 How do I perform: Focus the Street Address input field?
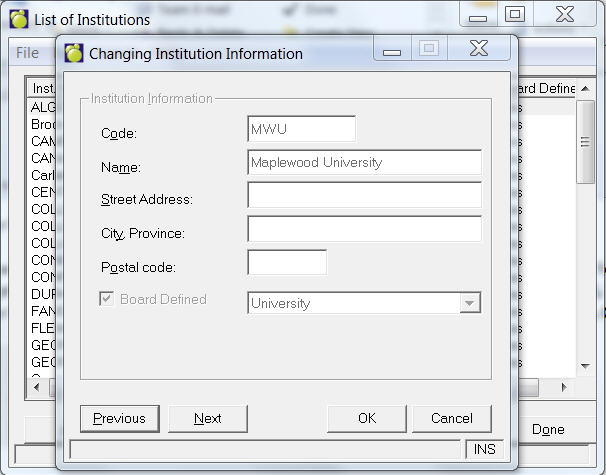click(364, 195)
